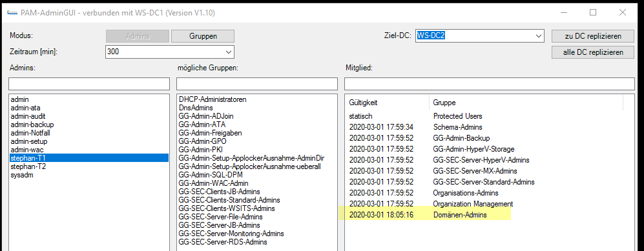Select GG-SEC-Server-File-Admins group
Viewport: 644px width, 251px height.
257,217
